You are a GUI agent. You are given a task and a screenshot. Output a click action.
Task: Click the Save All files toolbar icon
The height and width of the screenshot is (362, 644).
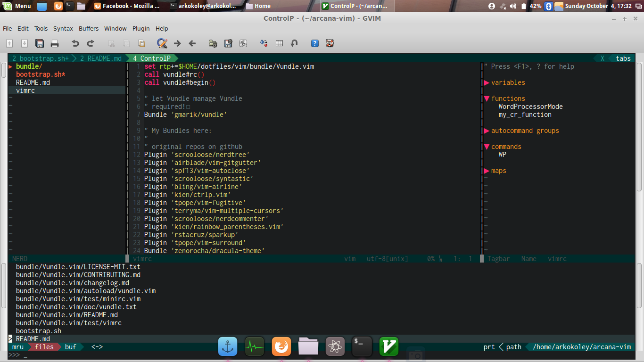pyautogui.click(x=40, y=43)
